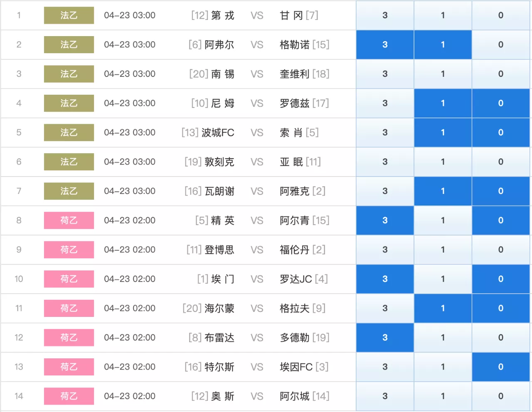
Task: Select result 1 for 特尔斯 vs 埃因FC
Action: point(443,367)
